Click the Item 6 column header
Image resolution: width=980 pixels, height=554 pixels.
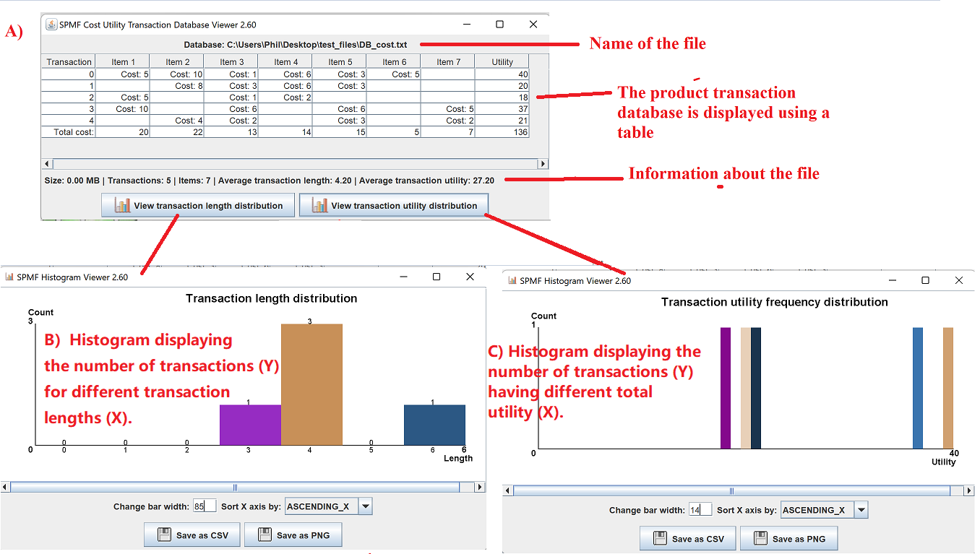(394, 62)
